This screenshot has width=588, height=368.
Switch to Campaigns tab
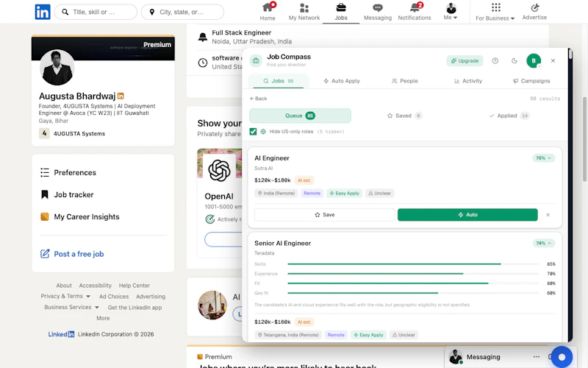click(531, 81)
